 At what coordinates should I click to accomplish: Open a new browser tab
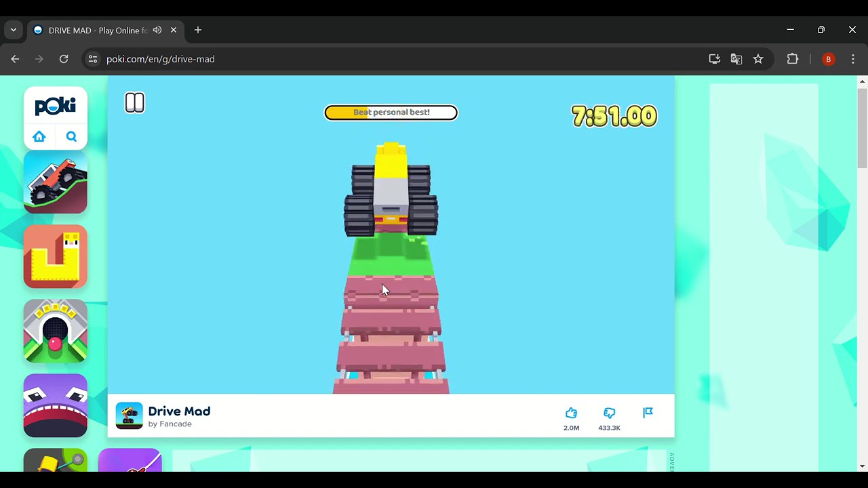click(x=198, y=30)
